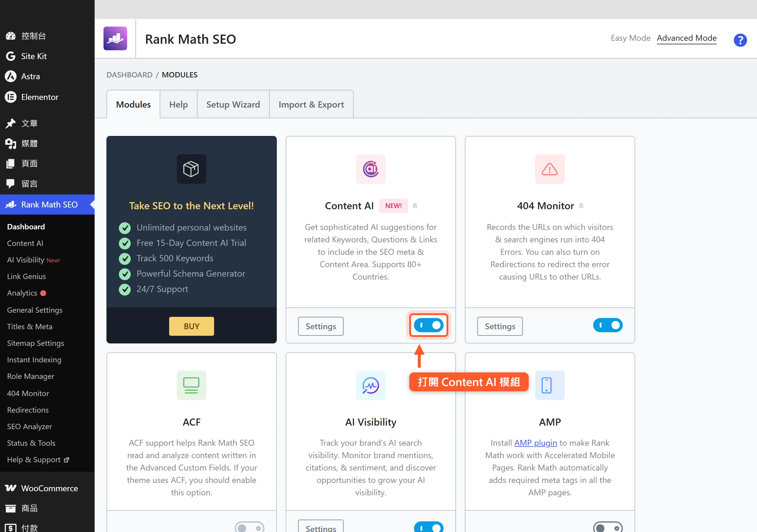Click the 控制台 dashboard gauge icon

[x=11, y=35]
